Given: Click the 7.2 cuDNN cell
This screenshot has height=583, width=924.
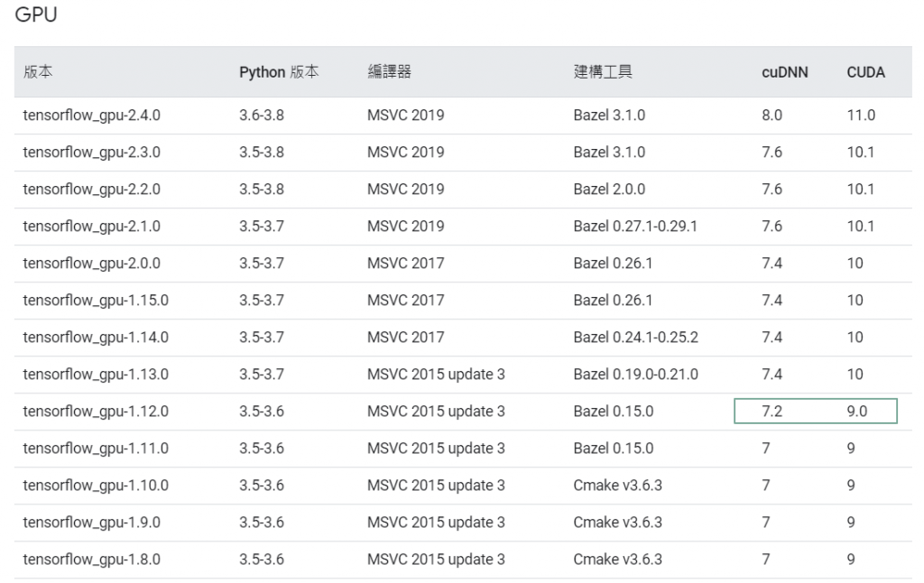Looking at the screenshot, I should [772, 412].
